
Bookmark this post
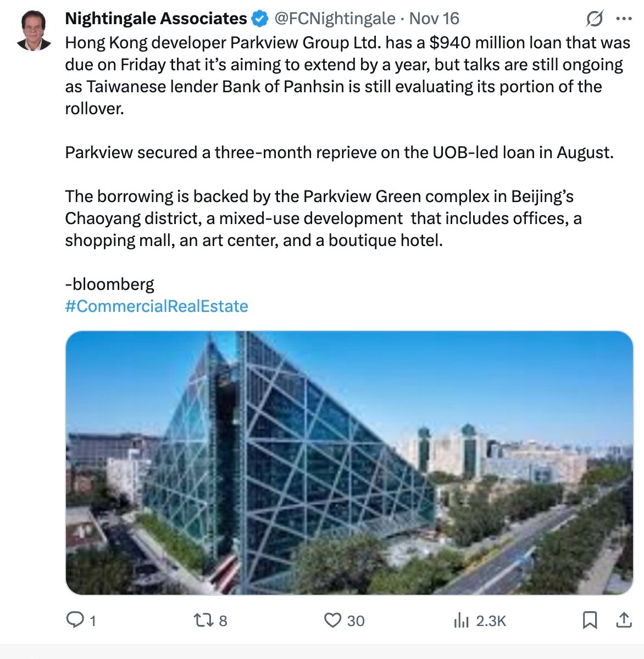point(590,620)
